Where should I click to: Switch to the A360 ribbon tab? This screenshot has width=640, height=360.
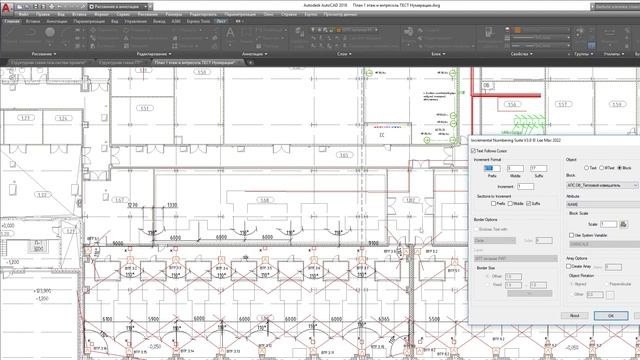[x=176, y=21]
